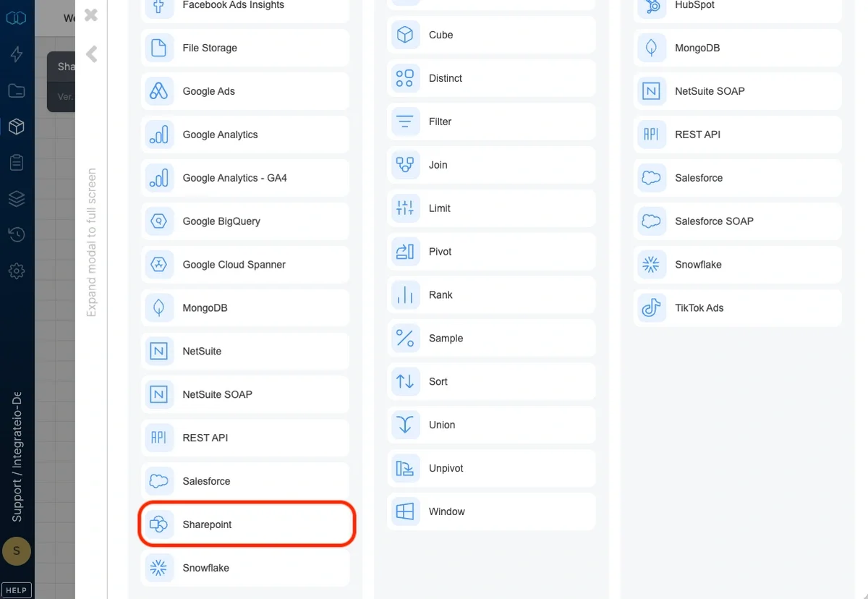Pick the NetSuite source component
This screenshot has width=868, height=599.
(244, 352)
